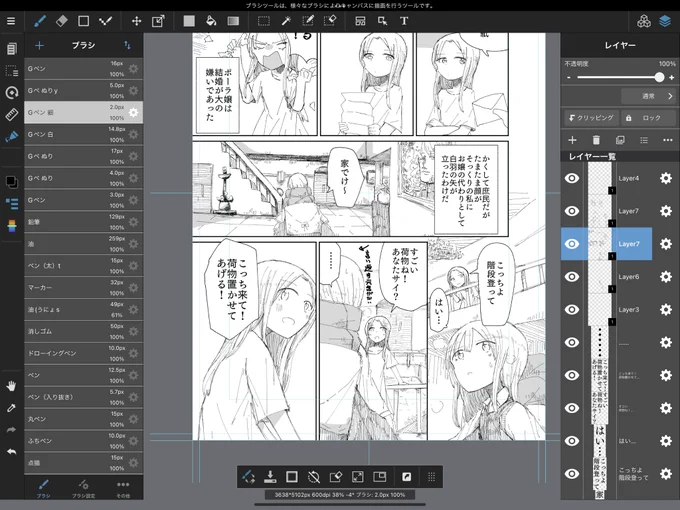680x510 pixels.
Task: Toggle visibility of upper Layer7
Action: click(572, 211)
